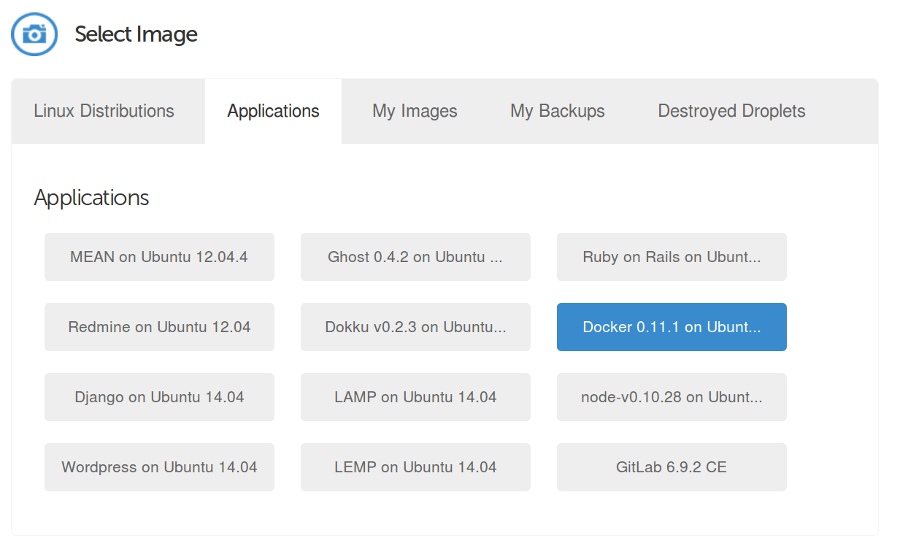
Task: Choose Dokku v0.2.3 on Ubuntu image
Action: tap(416, 327)
